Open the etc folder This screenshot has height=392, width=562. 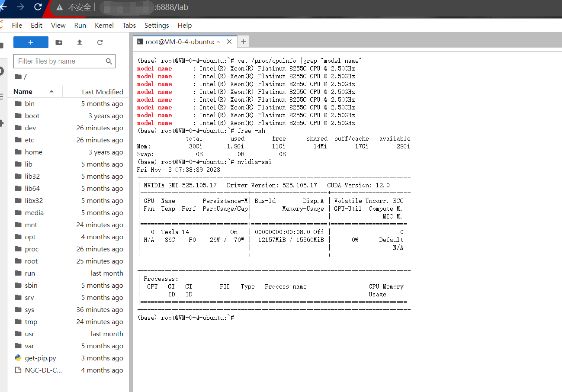(x=29, y=140)
